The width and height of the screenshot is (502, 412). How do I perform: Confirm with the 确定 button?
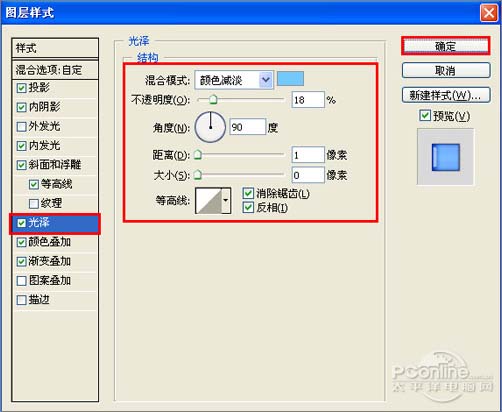coord(446,46)
